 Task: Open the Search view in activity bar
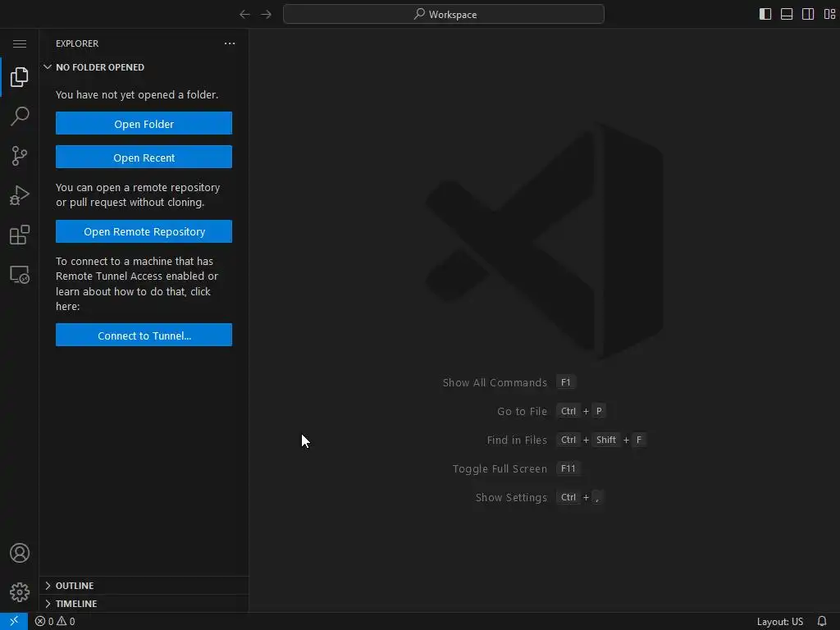coord(20,116)
